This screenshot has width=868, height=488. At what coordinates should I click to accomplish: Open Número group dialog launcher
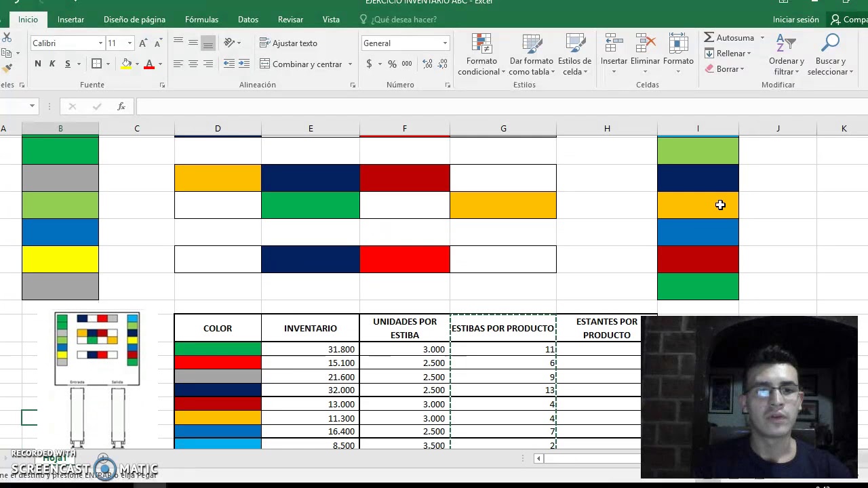pos(448,85)
